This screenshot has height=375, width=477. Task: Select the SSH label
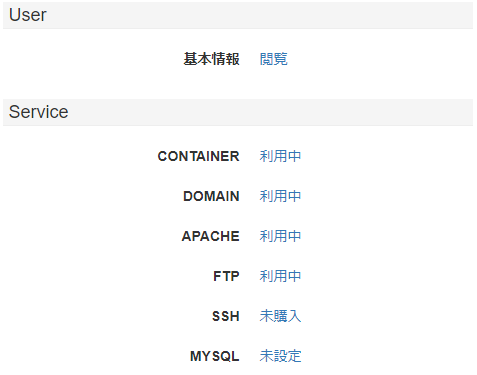coord(226,316)
